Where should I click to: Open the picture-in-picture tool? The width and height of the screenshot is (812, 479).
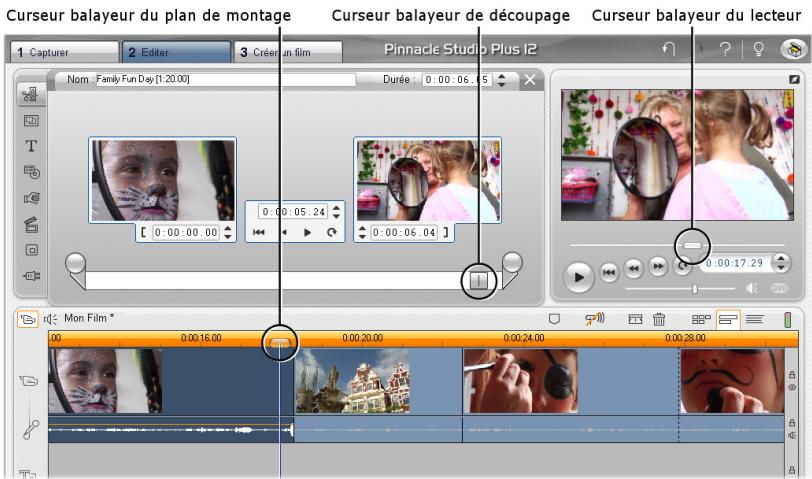pyautogui.click(x=31, y=250)
